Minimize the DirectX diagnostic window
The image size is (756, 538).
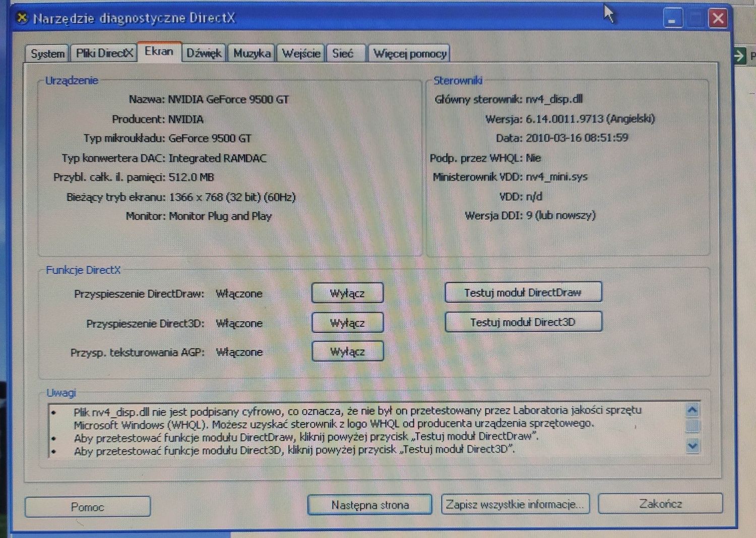(x=672, y=19)
